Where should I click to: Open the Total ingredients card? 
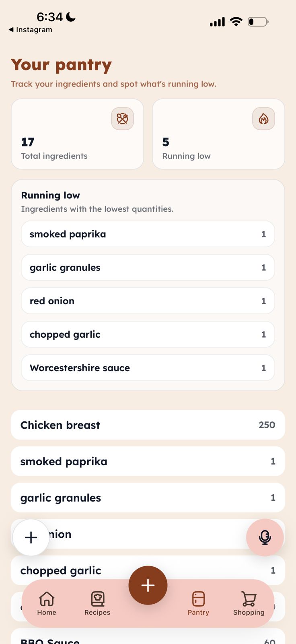(77, 134)
